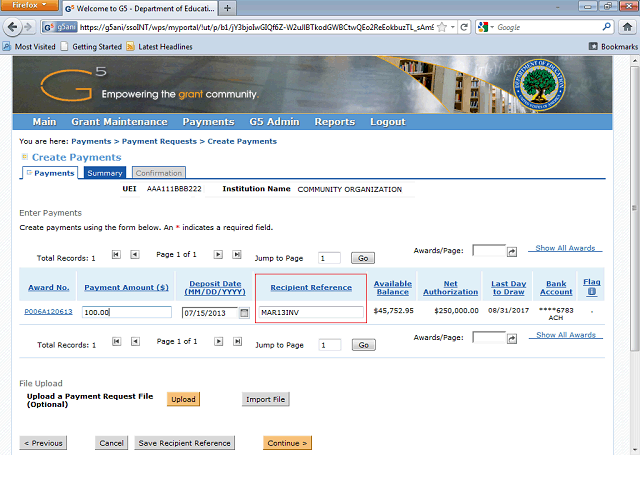Open new tab with plus button
Image resolution: width=640 pixels, height=480 pixels.
pyautogui.click(x=227, y=8)
